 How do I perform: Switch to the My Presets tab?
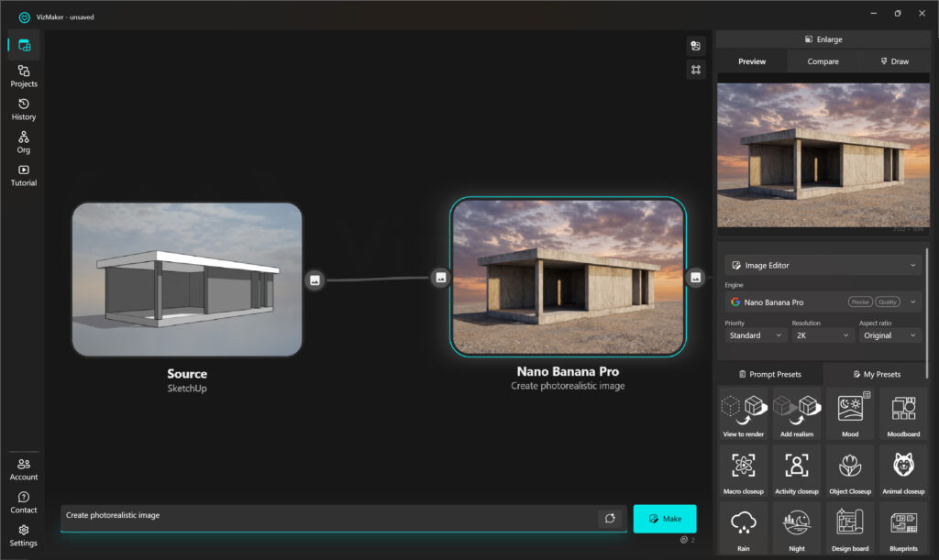pyautogui.click(x=877, y=374)
